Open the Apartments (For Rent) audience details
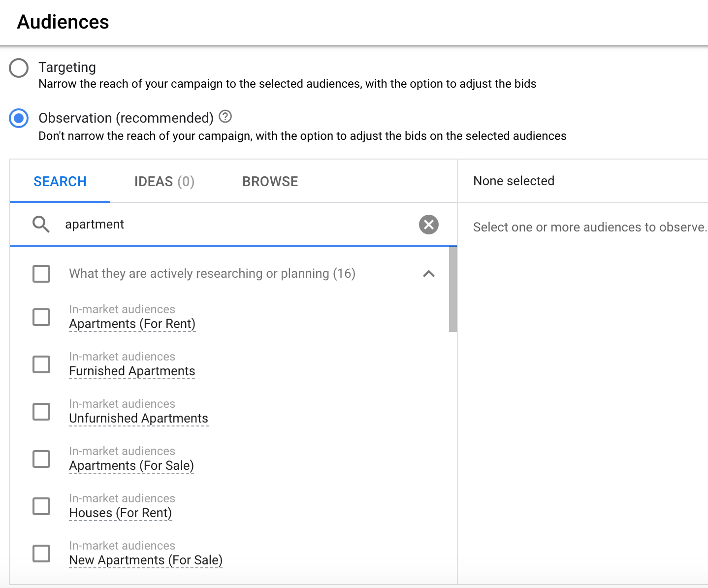The image size is (708, 588). [132, 324]
